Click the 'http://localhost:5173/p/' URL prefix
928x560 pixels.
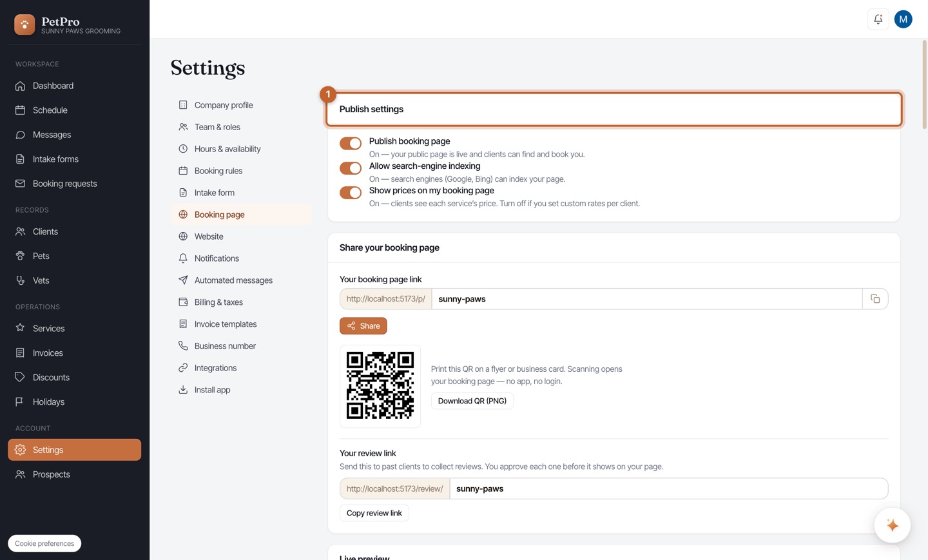point(386,299)
